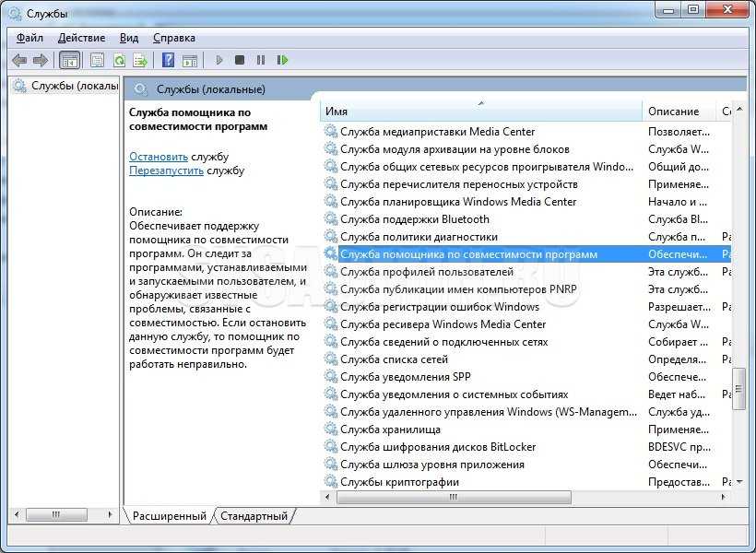Click left tree pane horizontal scrollbar thumb

[x=56, y=514]
